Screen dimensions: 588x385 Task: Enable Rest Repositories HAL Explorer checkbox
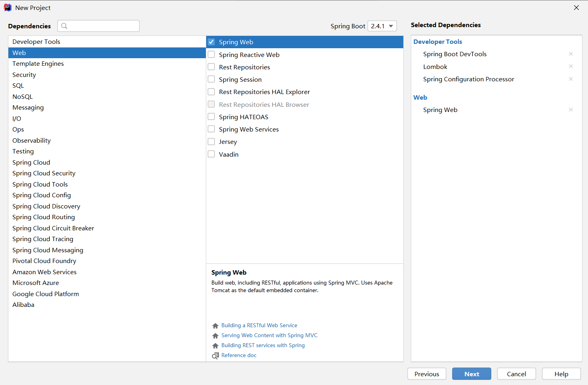211,92
